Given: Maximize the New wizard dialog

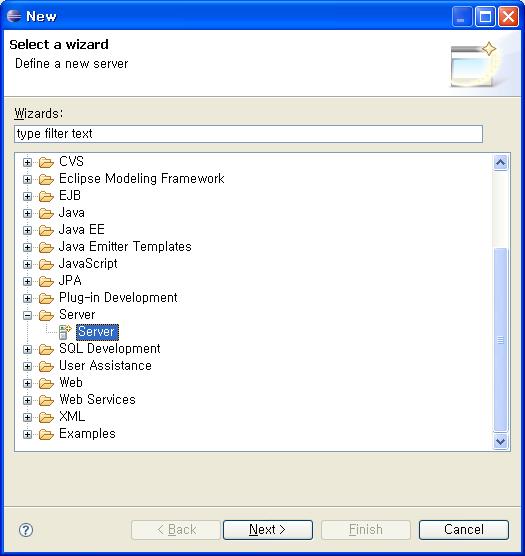Looking at the screenshot, I should pyautogui.click(x=485, y=16).
